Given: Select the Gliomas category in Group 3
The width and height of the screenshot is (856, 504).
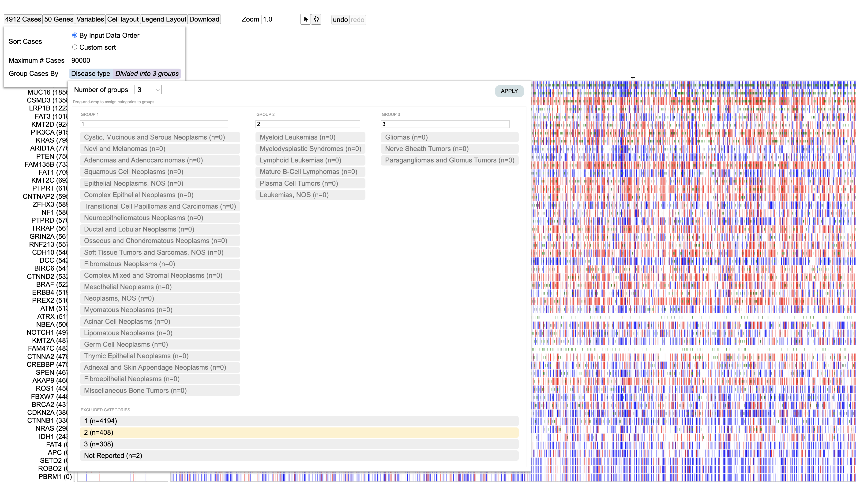Looking at the screenshot, I should (x=449, y=137).
